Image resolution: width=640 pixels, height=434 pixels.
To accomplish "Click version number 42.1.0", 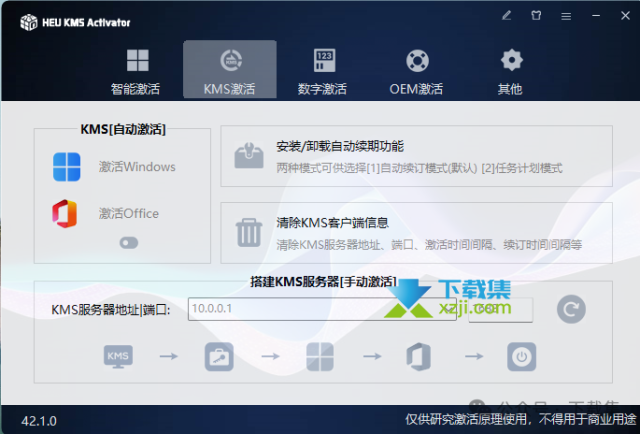I will 39,421.
